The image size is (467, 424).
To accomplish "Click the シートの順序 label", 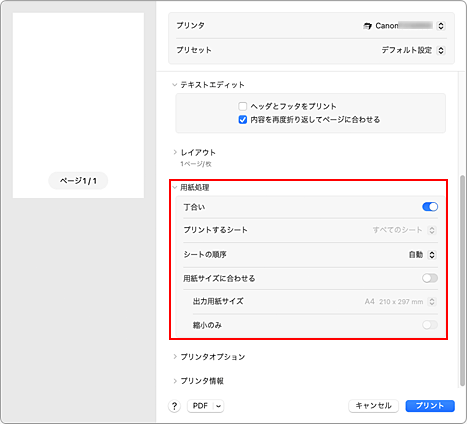I will [205, 255].
